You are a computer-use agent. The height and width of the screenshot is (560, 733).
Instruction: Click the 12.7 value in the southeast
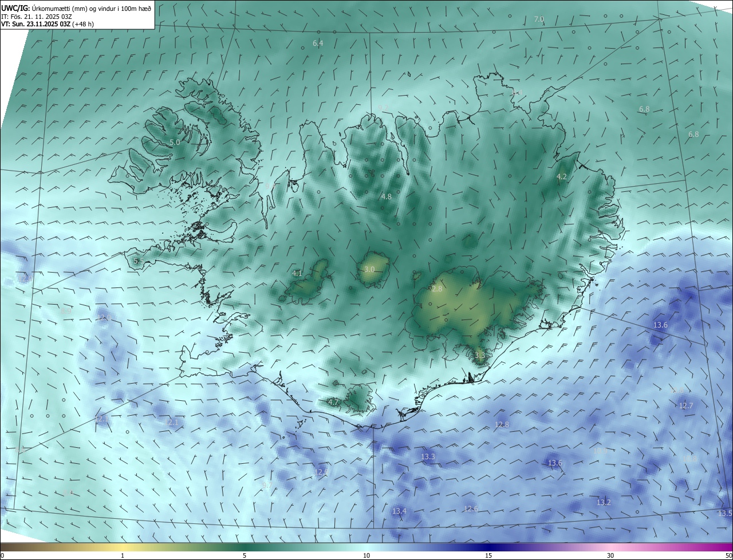tap(686, 405)
